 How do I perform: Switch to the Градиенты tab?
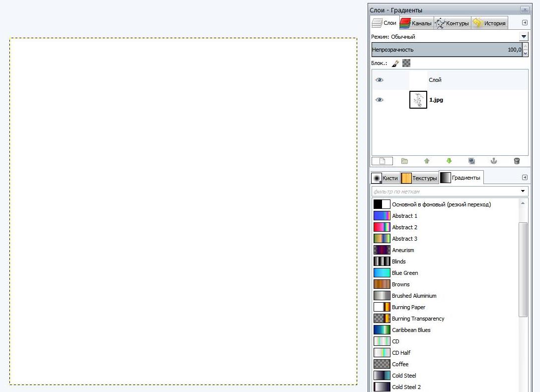click(462, 178)
